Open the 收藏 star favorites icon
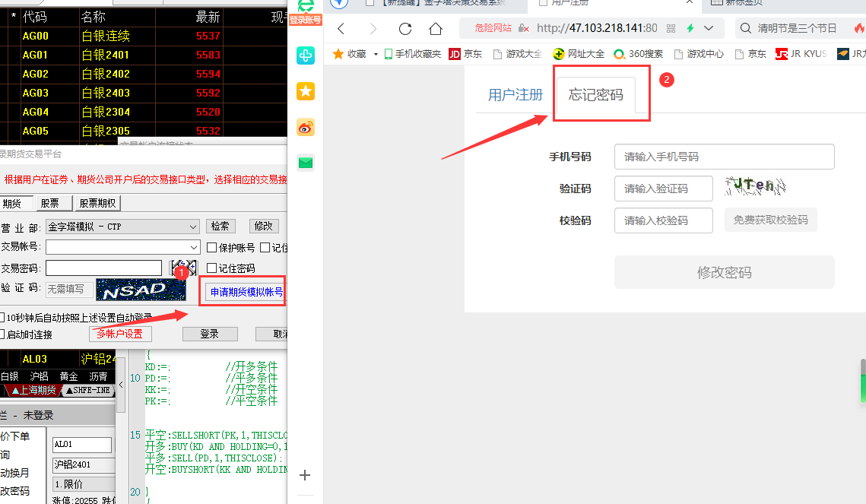The width and height of the screenshot is (866, 504). tap(338, 53)
